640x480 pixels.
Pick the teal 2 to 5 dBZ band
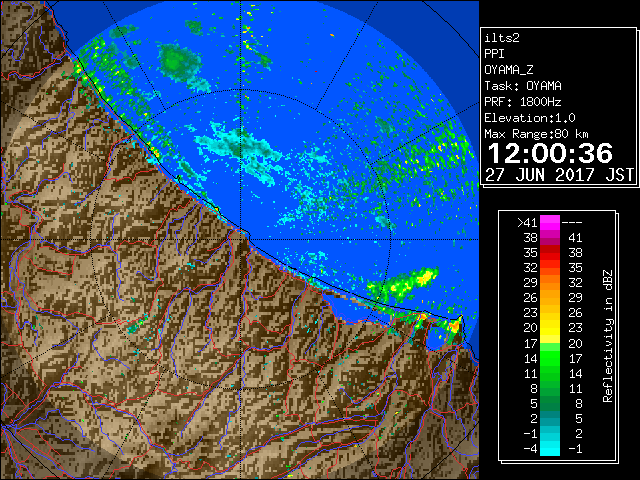pyautogui.click(x=550, y=418)
